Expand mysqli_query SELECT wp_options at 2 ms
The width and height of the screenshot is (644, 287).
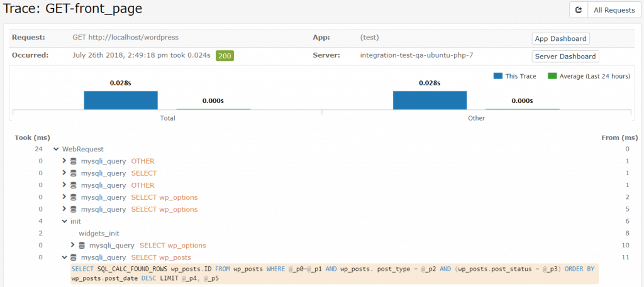(x=64, y=197)
